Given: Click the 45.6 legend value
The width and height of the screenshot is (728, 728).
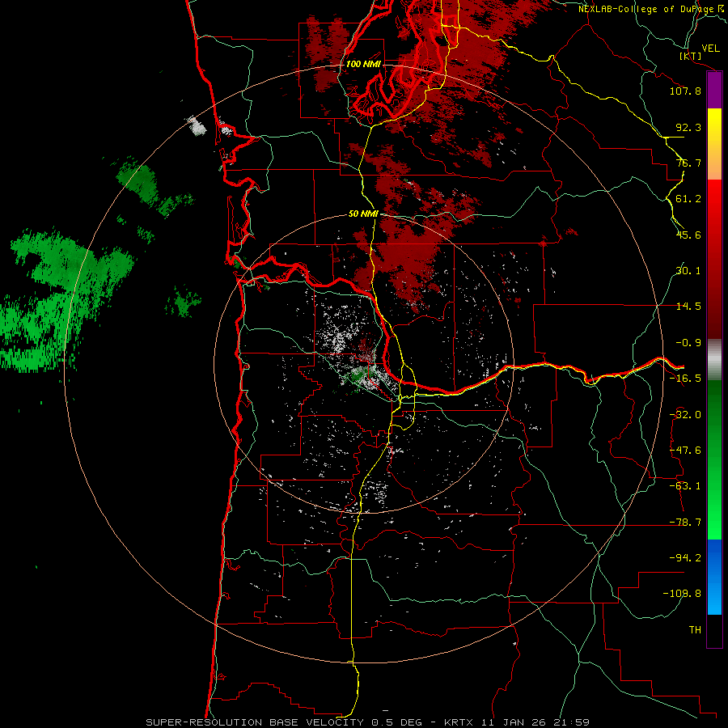Looking at the screenshot, I should (688, 235).
